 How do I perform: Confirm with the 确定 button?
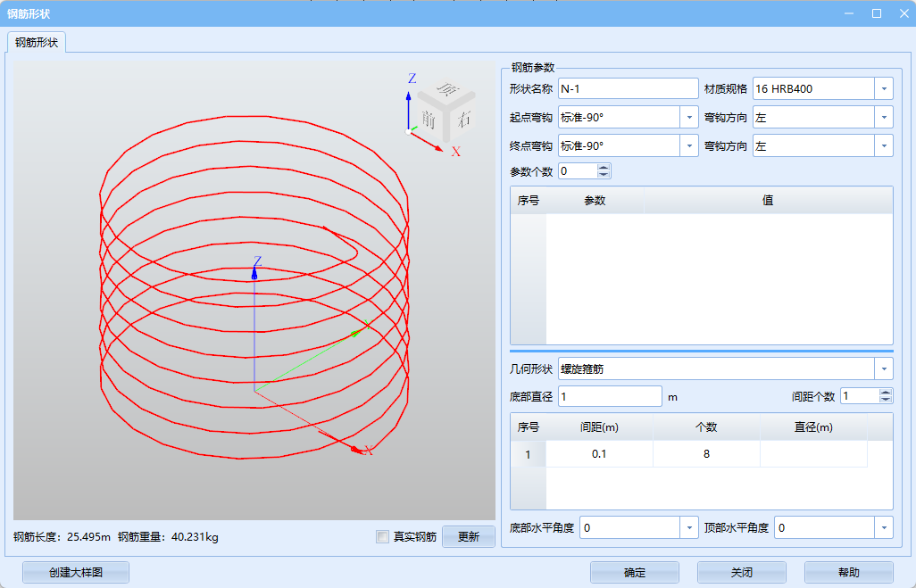(x=635, y=573)
